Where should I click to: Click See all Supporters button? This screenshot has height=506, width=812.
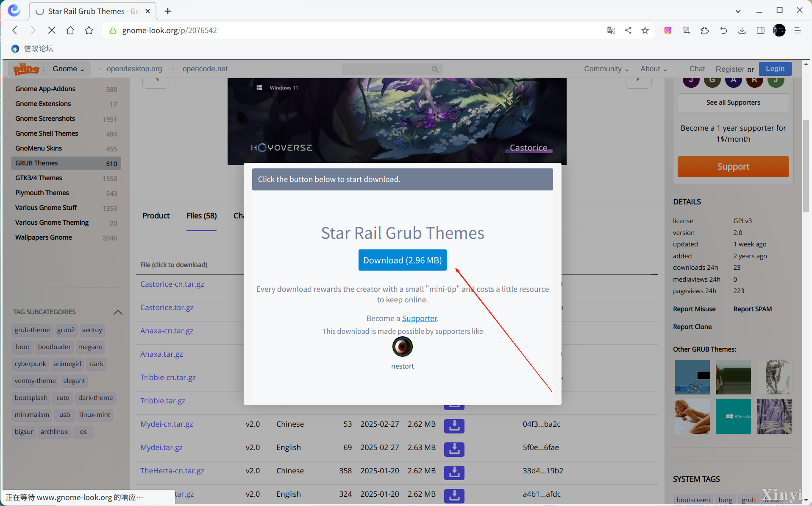[733, 103]
